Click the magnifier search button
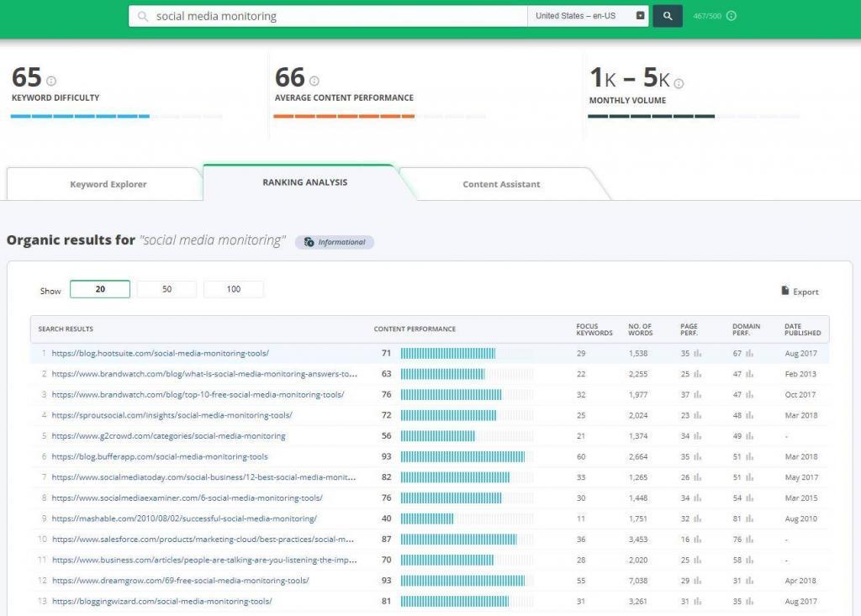Image resolution: width=861 pixels, height=616 pixels. (x=667, y=16)
